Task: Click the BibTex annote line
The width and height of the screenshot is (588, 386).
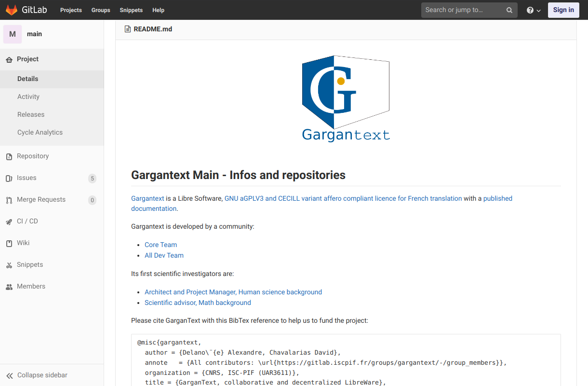Action: [x=326, y=363]
